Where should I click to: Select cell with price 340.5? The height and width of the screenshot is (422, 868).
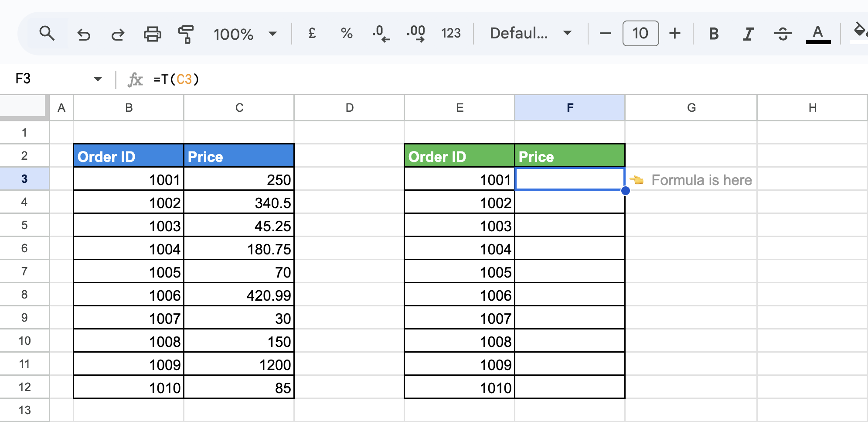[x=239, y=202]
